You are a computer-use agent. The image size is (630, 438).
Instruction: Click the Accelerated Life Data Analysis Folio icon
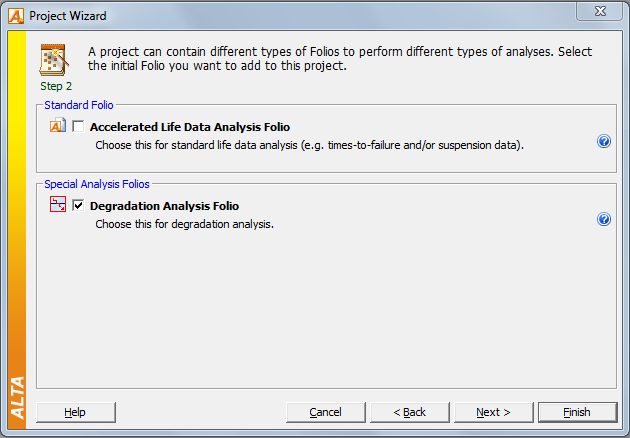point(58,125)
